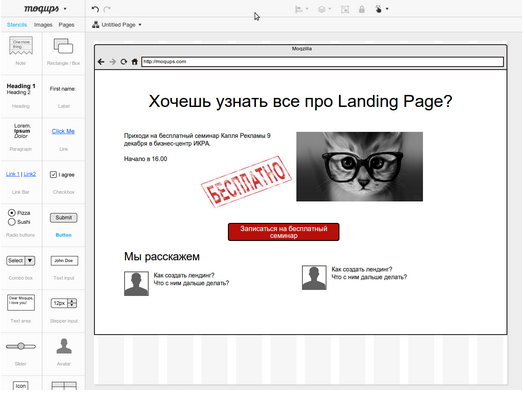Screen dimensions: 524x393
Task: Select the Pizza radio button
Action: click(x=12, y=213)
